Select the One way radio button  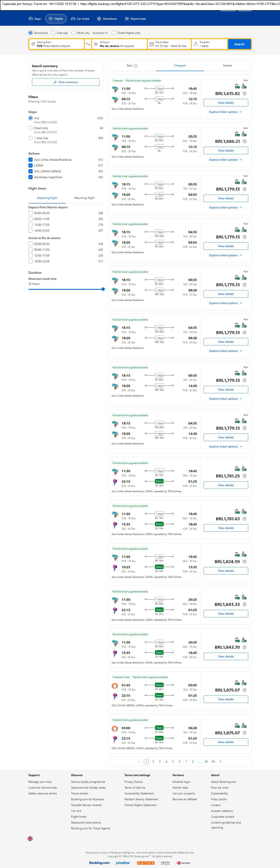tap(53, 33)
